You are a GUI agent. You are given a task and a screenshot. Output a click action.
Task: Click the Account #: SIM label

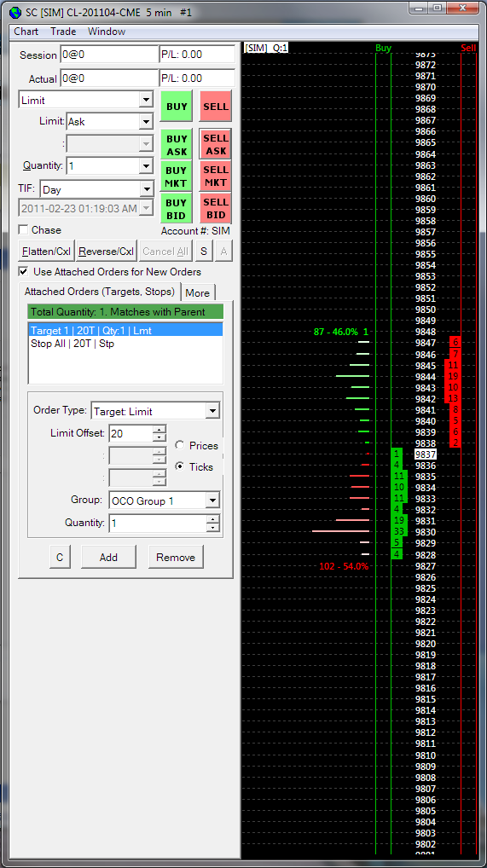[195, 231]
